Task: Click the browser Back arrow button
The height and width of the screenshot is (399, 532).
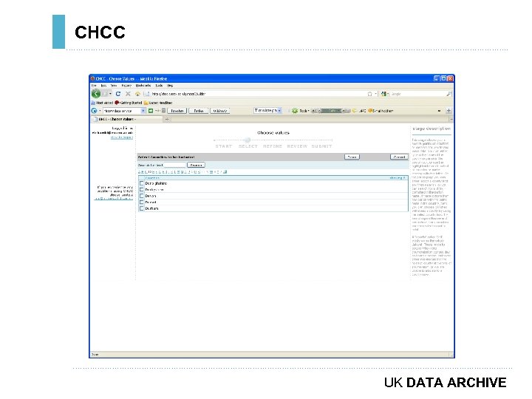Action: tap(96, 94)
